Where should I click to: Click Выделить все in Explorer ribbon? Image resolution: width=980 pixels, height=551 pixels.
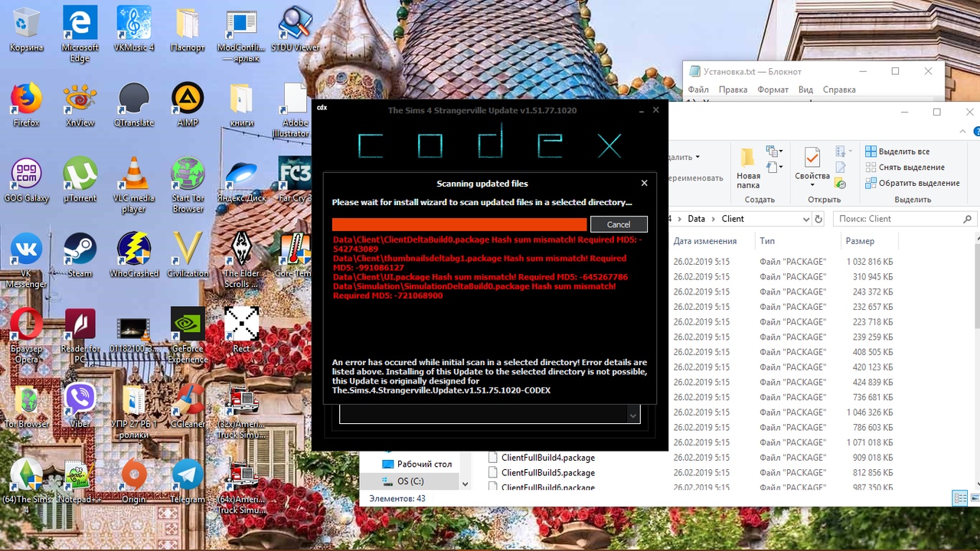(897, 152)
